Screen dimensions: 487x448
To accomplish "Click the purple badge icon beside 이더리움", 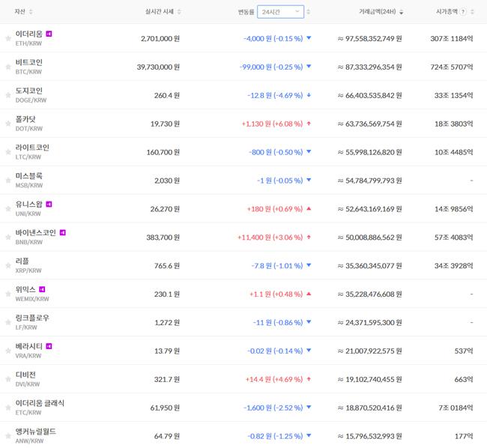I will (49, 34).
